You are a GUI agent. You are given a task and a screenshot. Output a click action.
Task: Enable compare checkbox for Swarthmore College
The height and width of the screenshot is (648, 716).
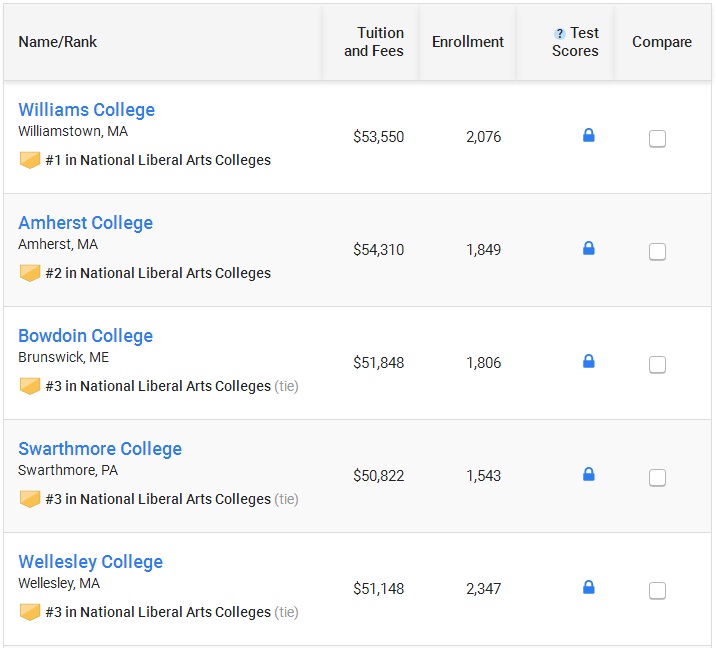657,478
